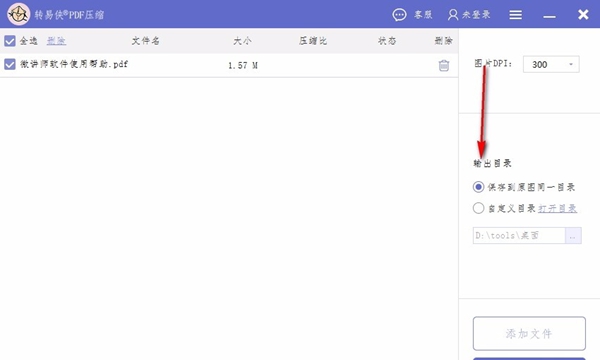Click the 输出目录 section label

(x=492, y=163)
